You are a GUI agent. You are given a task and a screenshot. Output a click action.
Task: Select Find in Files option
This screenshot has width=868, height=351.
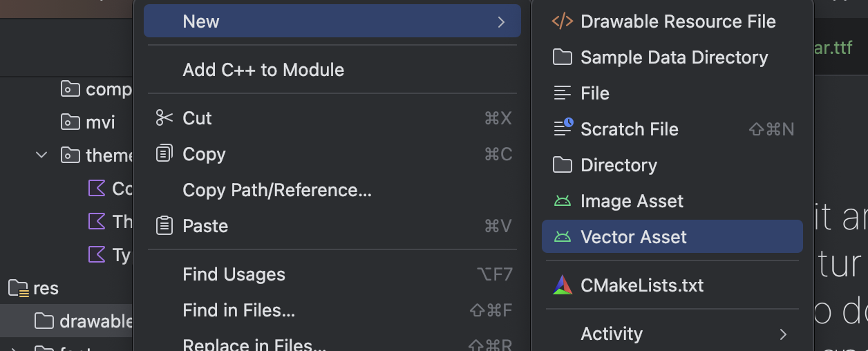[238, 310]
